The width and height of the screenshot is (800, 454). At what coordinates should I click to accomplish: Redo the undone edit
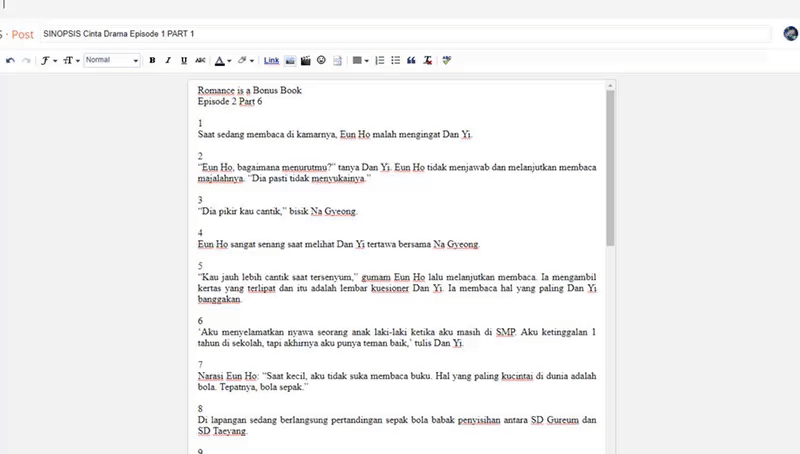(27, 60)
